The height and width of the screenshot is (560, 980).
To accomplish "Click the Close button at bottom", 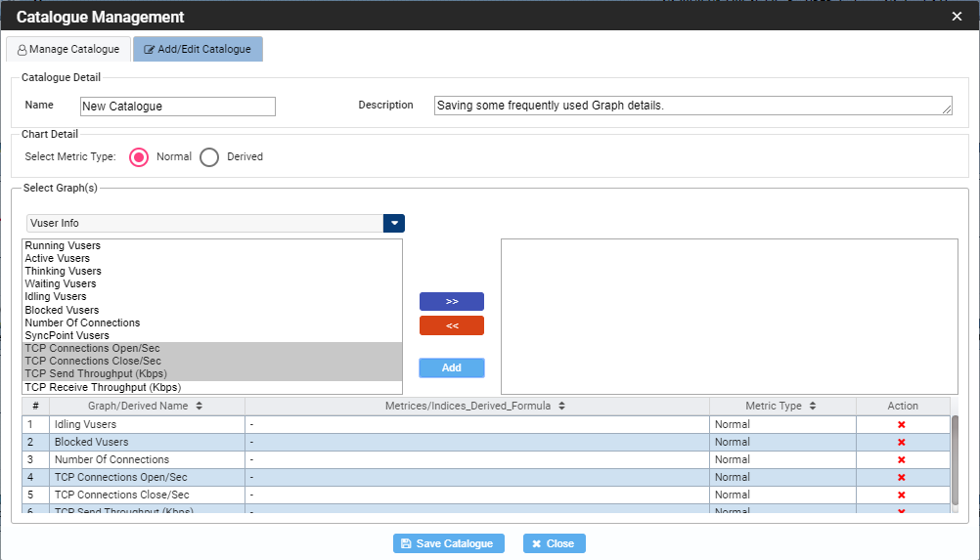I will click(554, 543).
